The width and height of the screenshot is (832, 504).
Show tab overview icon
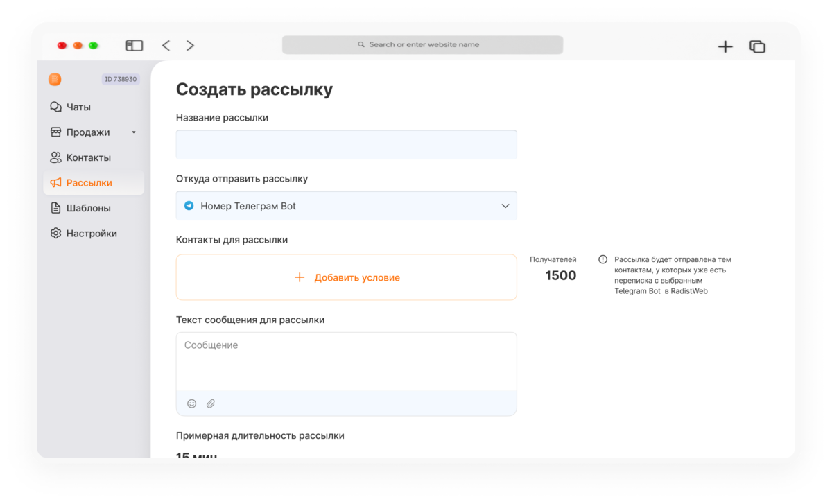point(757,46)
